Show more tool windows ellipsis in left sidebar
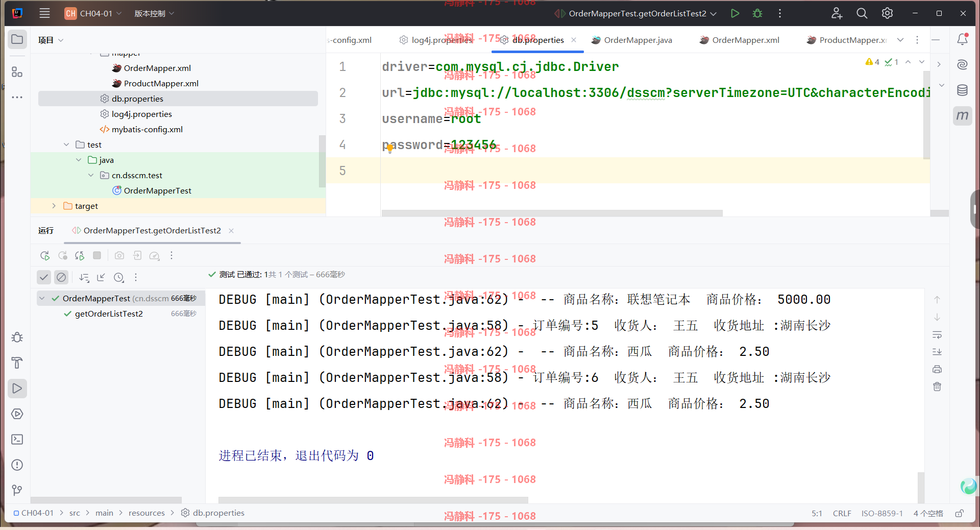Viewport: 980px width, 530px height. click(x=17, y=97)
